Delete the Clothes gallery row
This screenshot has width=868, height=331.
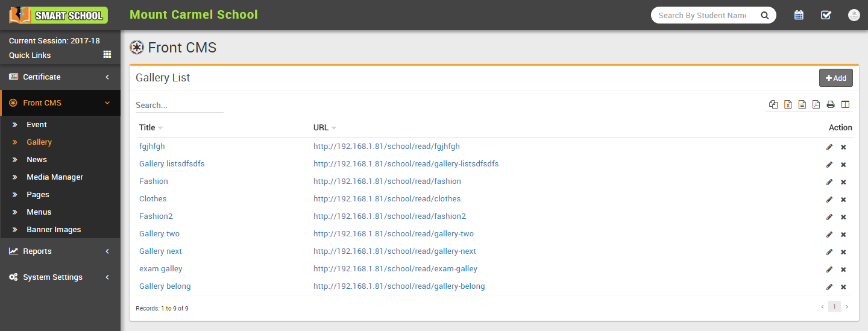pyautogui.click(x=843, y=199)
